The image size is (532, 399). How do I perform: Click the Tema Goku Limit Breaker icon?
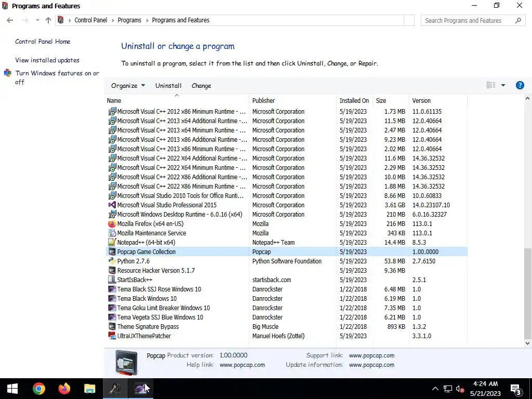[x=112, y=308]
